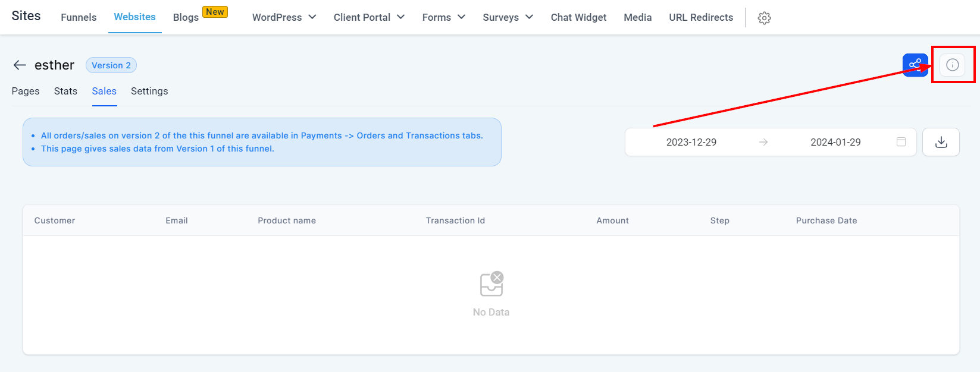Click the back arrow next to esther
This screenshot has width=980, height=372.
[20, 65]
